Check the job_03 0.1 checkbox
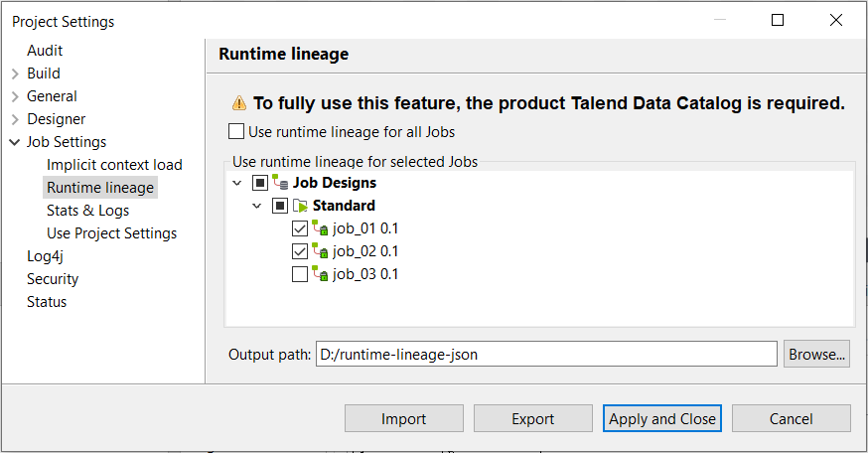This screenshot has width=868, height=453. point(300,274)
